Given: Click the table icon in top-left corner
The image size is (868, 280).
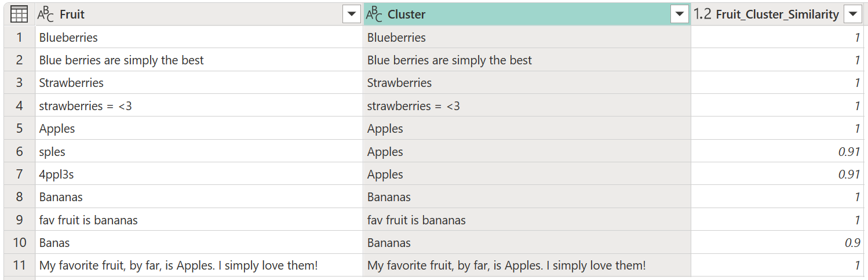Looking at the screenshot, I should click(x=19, y=14).
